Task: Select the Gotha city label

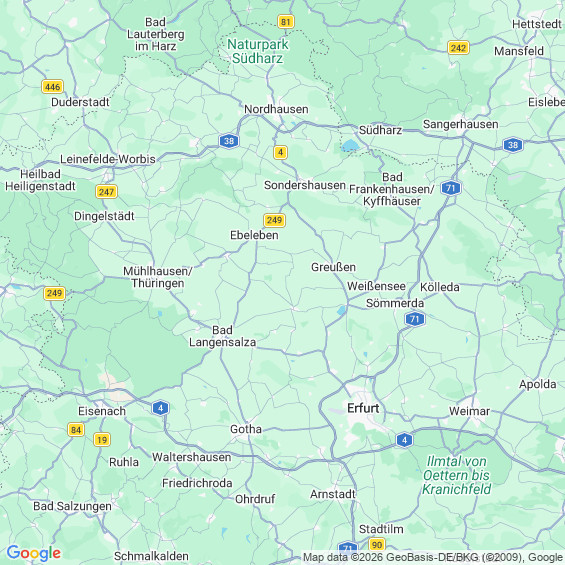Action: pos(246,429)
